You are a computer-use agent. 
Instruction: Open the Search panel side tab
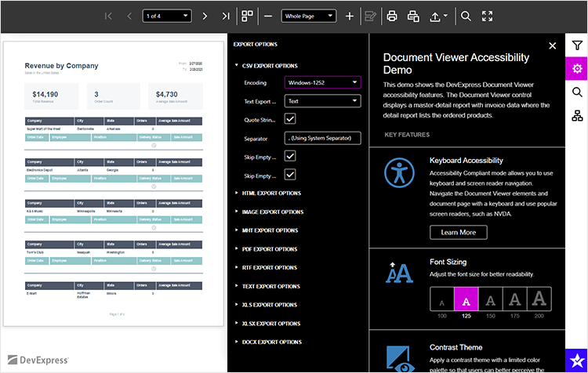pyautogui.click(x=577, y=92)
